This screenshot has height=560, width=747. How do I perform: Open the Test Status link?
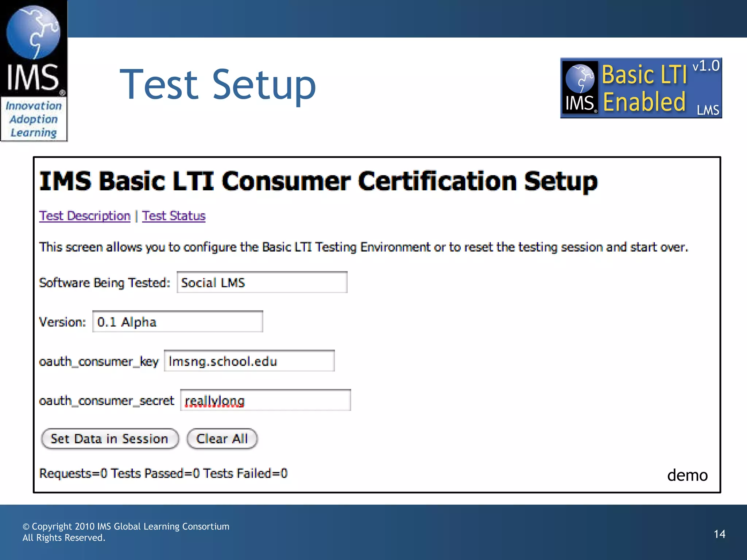click(174, 216)
